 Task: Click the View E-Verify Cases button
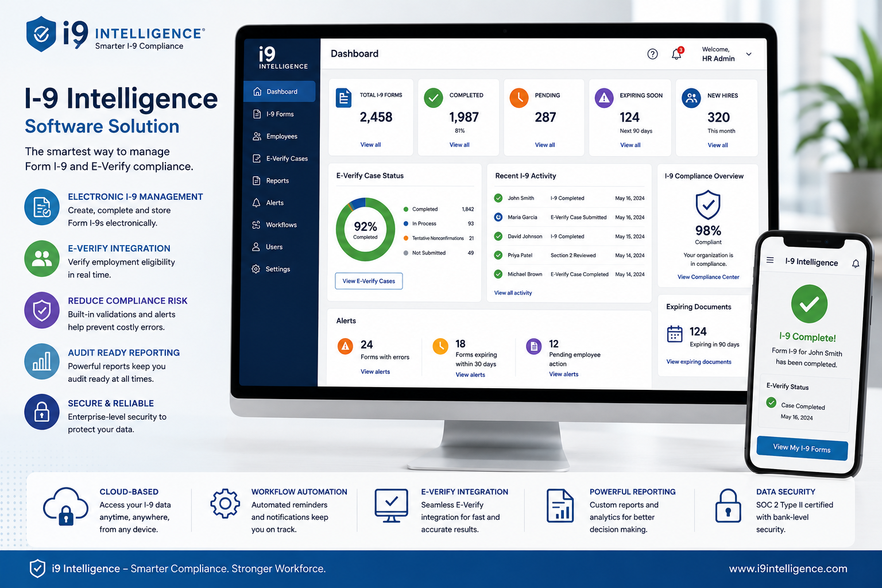[369, 281]
